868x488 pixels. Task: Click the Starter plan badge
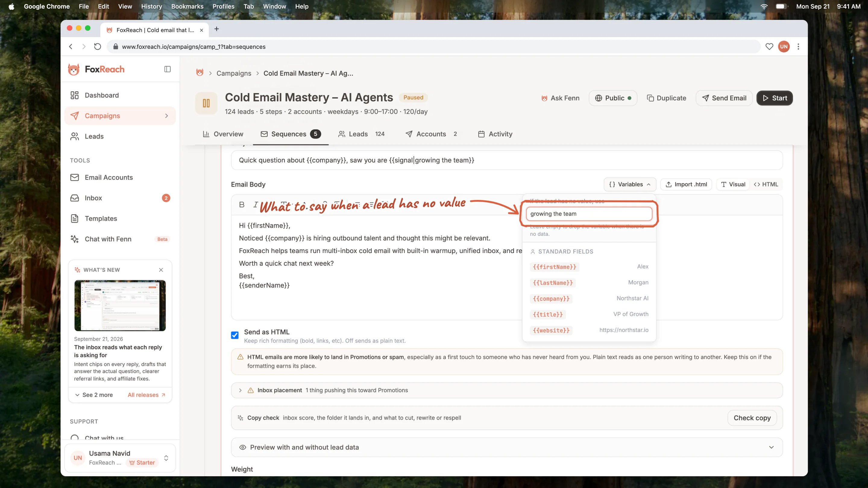tap(142, 463)
